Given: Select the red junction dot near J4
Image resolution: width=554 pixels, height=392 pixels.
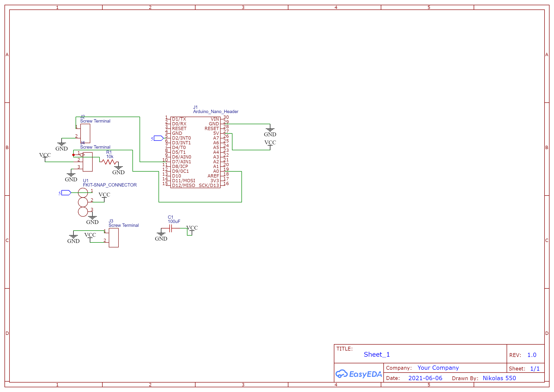Looking at the screenshot, I should (x=73, y=155).
